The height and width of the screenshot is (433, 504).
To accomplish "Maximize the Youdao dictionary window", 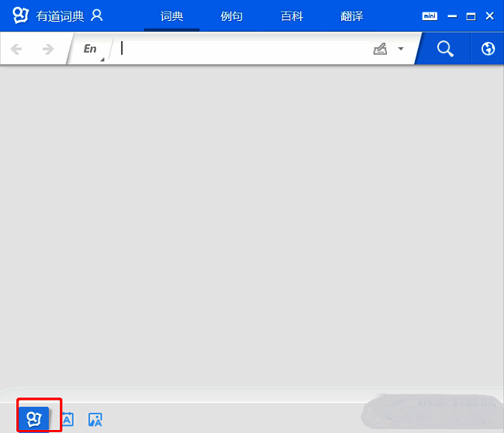I will 471,15.
